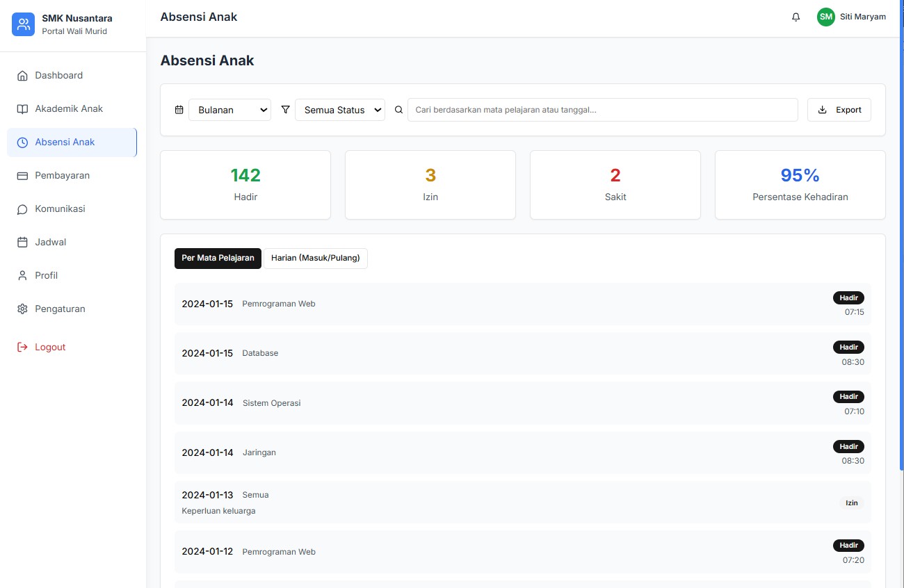Click the SM user avatar
Image resolution: width=904 pixels, height=588 pixels.
pos(825,17)
